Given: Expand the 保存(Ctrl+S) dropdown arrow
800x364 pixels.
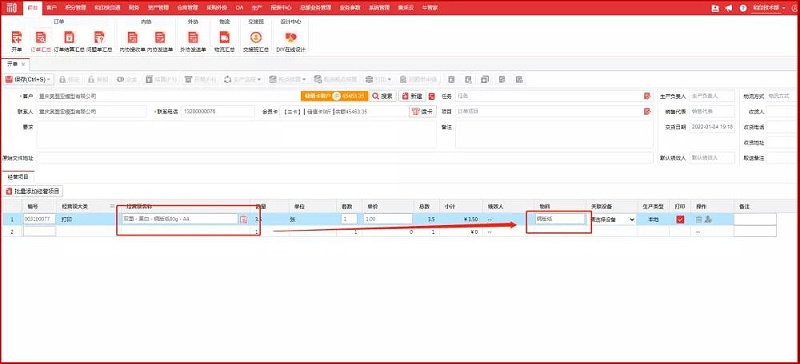Looking at the screenshot, I should coord(49,80).
